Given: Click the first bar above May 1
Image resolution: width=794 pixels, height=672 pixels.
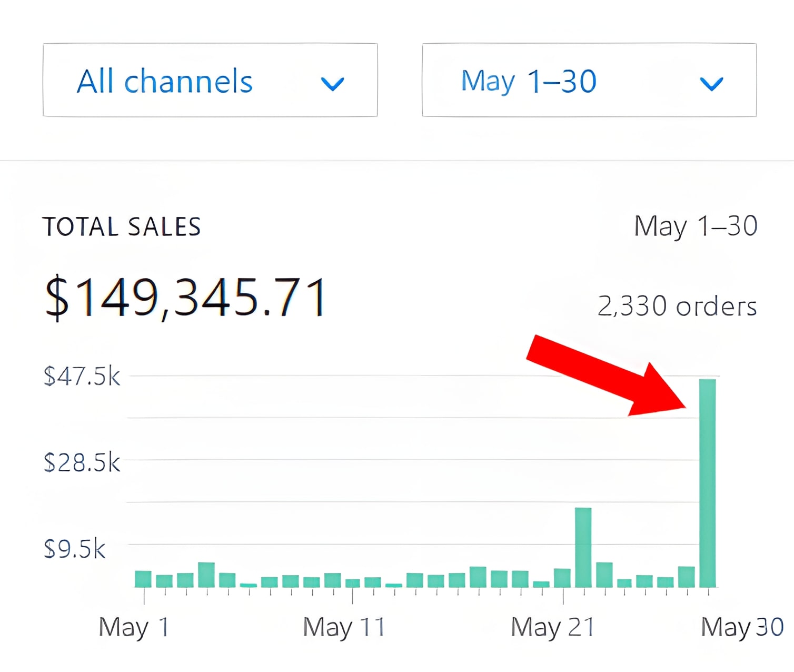Looking at the screenshot, I should coord(143,578).
